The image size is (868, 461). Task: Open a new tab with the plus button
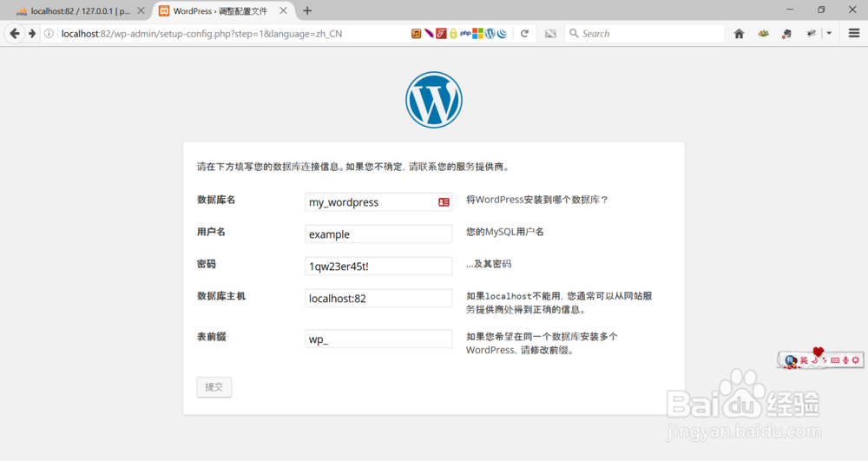pyautogui.click(x=307, y=10)
